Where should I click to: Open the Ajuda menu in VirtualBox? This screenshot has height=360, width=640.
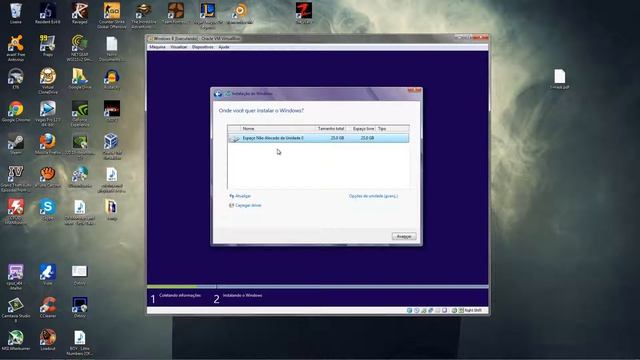(x=224, y=47)
